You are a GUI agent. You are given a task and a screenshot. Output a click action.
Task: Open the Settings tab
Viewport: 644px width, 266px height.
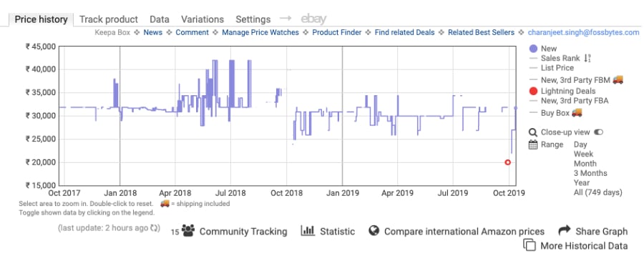[x=253, y=19]
